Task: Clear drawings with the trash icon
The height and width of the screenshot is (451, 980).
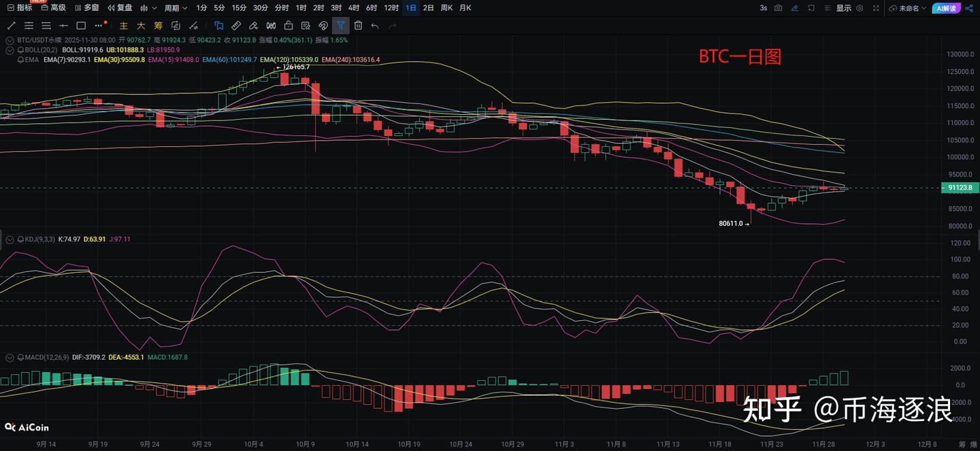Action: pyautogui.click(x=359, y=25)
